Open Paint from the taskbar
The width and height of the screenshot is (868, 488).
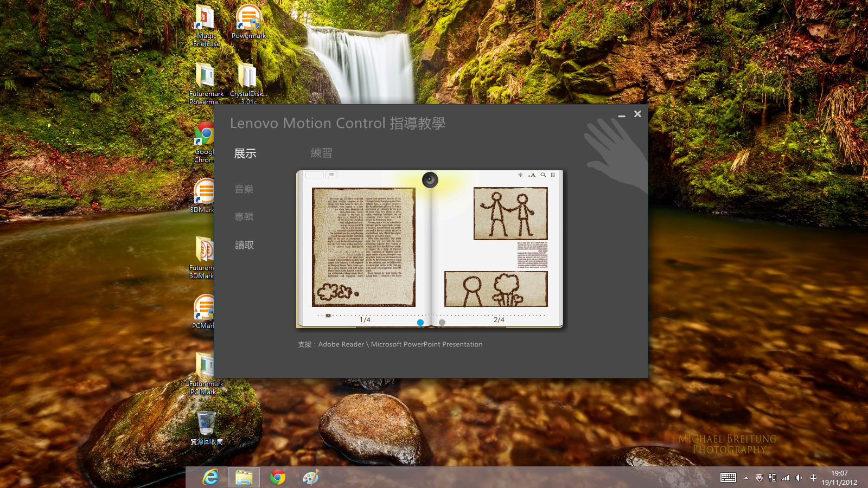[x=311, y=477]
